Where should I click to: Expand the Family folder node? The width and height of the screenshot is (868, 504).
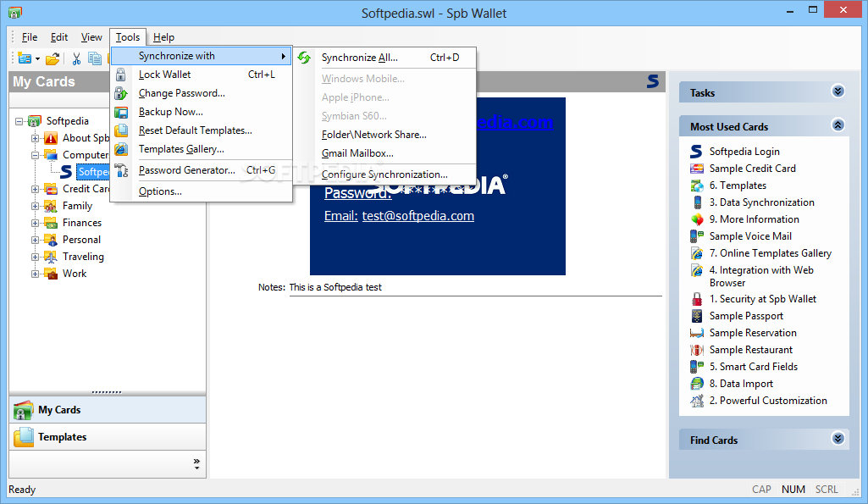[35, 206]
